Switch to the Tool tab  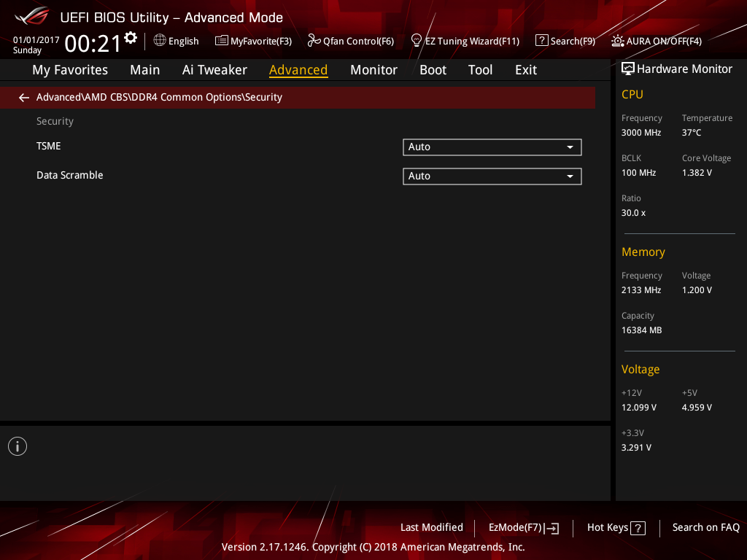tap(480, 70)
